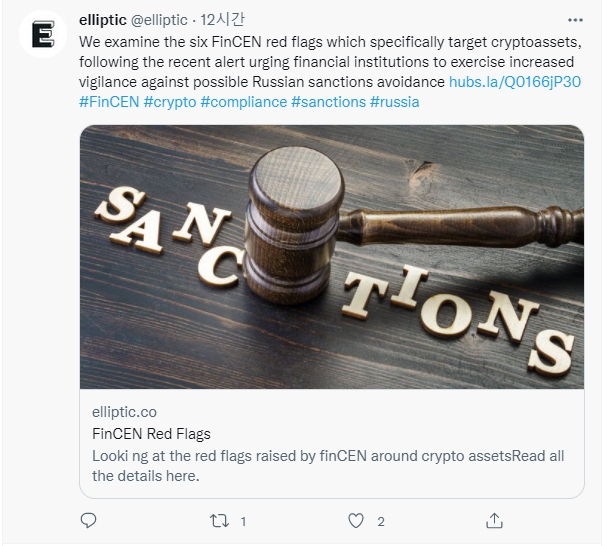
Task: Open the three-dot more options menu
Action: pyautogui.click(x=575, y=20)
